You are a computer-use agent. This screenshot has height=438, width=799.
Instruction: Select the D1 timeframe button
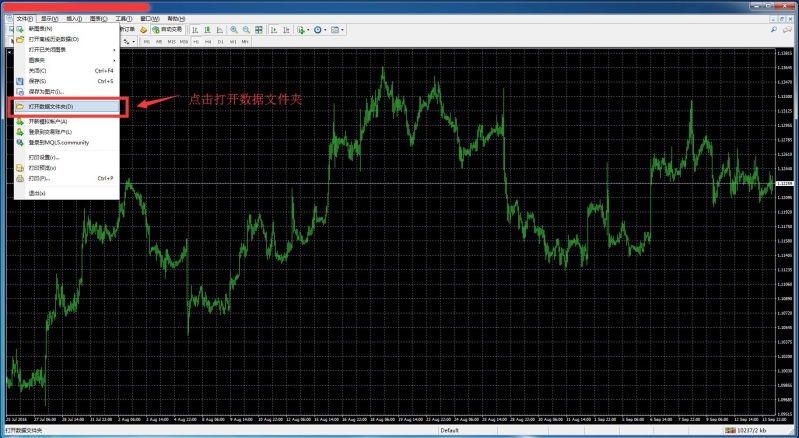[x=220, y=42]
